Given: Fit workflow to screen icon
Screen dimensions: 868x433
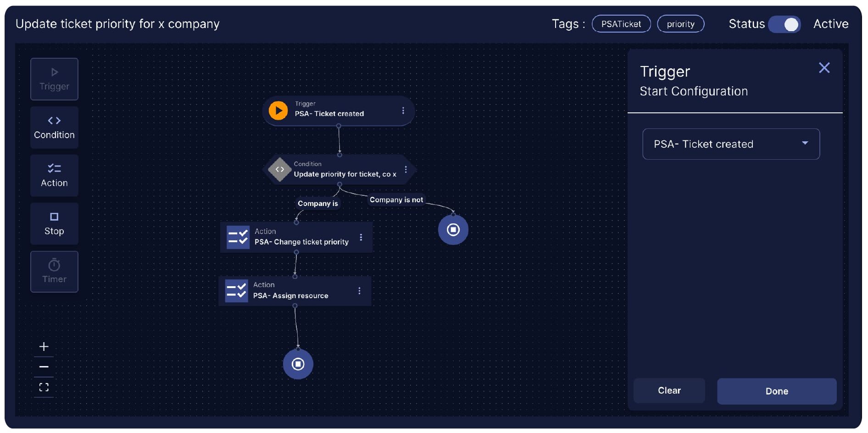Looking at the screenshot, I should (x=44, y=387).
